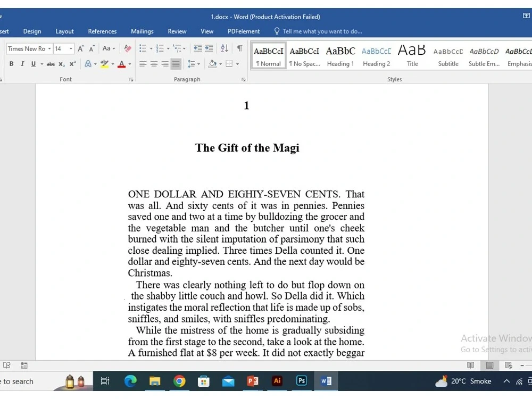
Task: Click Center alignment icon
Action: click(x=154, y=64)
